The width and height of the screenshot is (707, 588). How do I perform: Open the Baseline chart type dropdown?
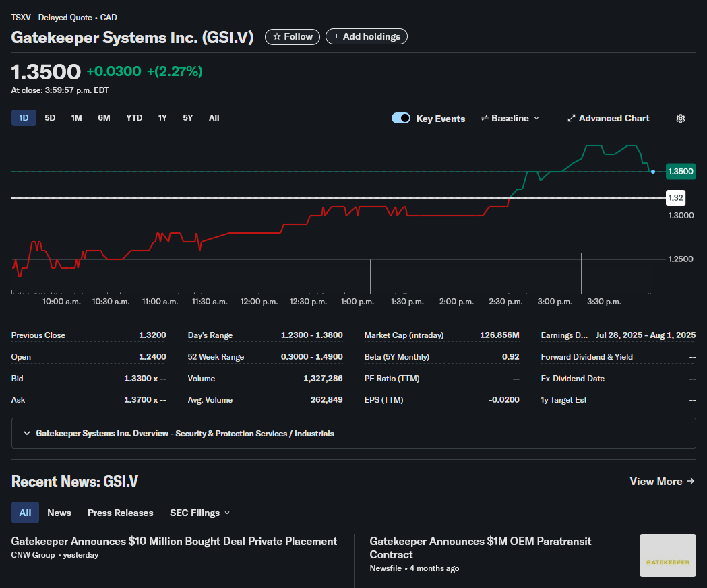(510, 118)
